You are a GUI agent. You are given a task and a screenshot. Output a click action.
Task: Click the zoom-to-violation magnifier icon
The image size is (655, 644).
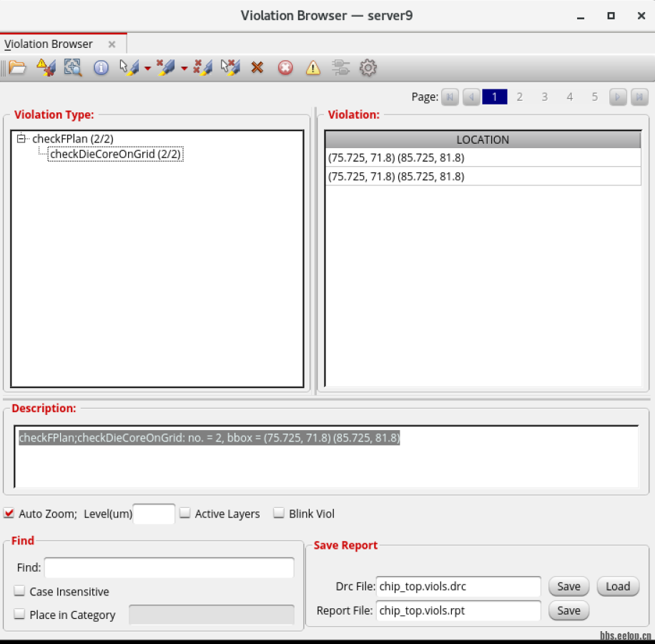pyautogui.click(x=73, y=68)
